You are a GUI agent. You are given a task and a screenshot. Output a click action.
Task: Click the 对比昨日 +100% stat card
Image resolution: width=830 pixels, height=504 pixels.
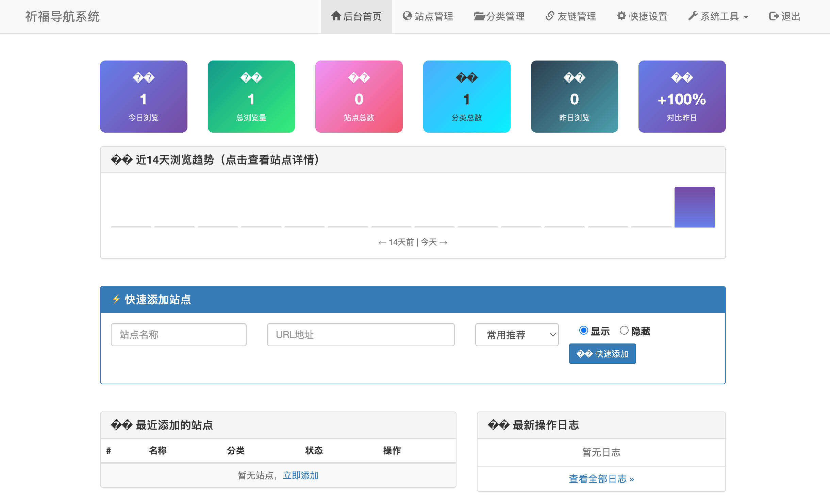pos(682,97)
